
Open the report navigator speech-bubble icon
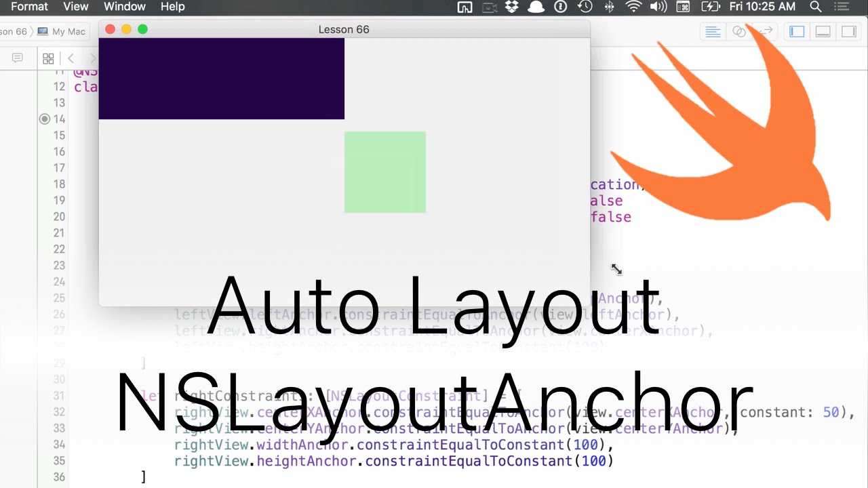point(18,58)
